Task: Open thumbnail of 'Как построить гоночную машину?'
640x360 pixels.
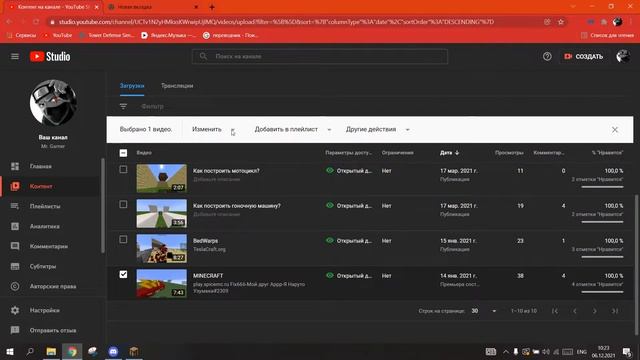Action: click(162, 213)
